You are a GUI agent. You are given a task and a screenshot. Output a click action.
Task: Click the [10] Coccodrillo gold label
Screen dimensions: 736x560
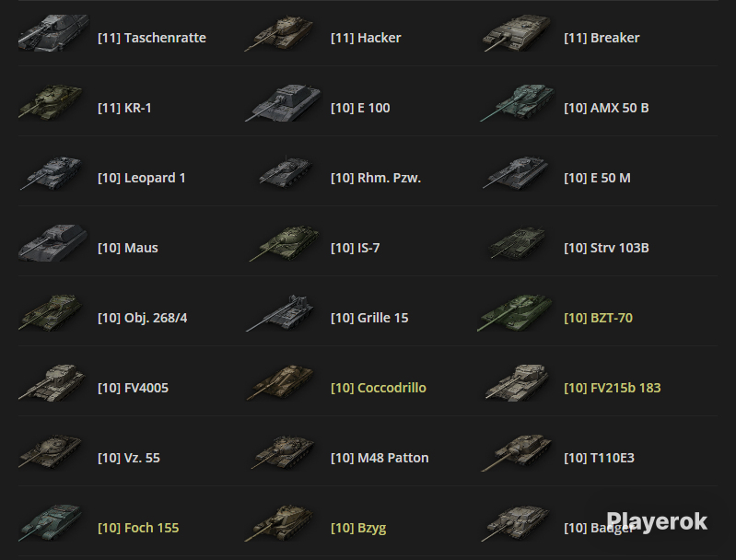tap(379, 388)
